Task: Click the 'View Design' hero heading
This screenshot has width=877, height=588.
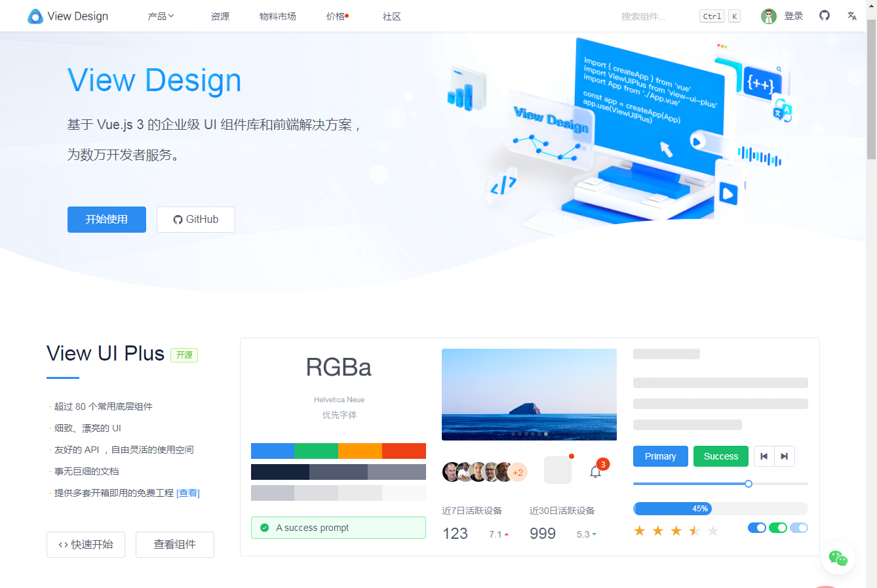Action: pos(155,81)
